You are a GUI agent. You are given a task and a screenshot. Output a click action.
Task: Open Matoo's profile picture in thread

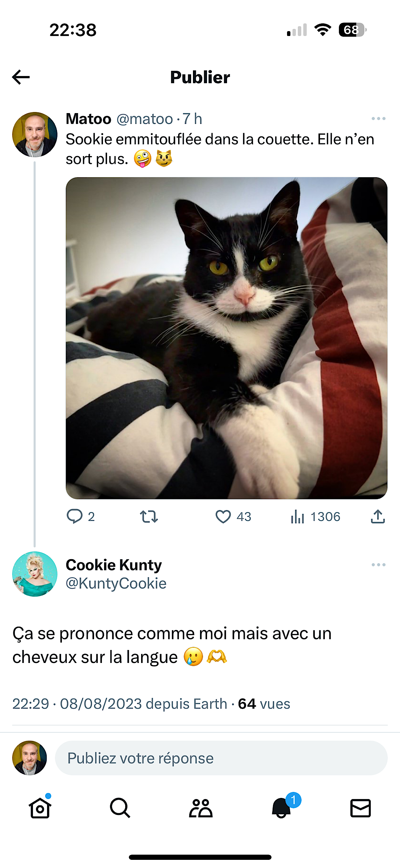click(35, 135)
